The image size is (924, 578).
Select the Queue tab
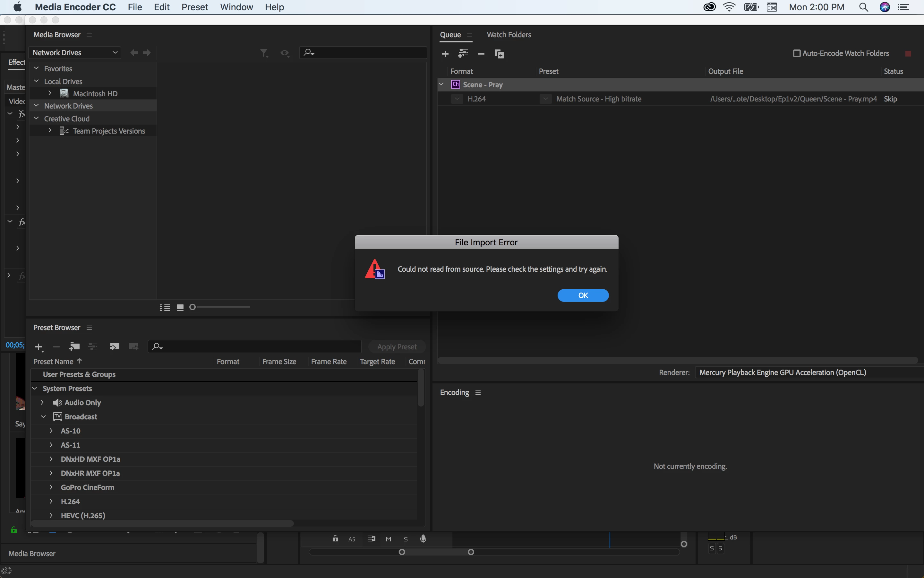pos(450,35)
